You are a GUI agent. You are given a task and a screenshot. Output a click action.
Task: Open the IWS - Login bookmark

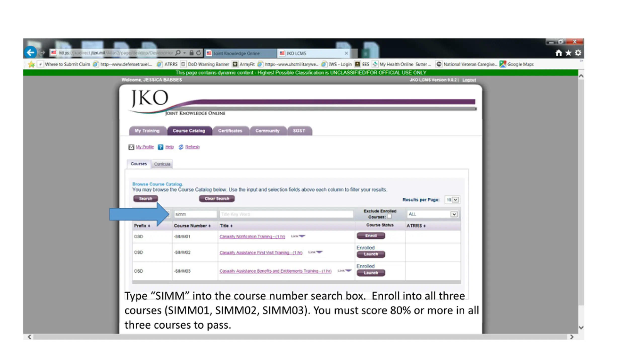pyautogui.click(x=337, y=64)
